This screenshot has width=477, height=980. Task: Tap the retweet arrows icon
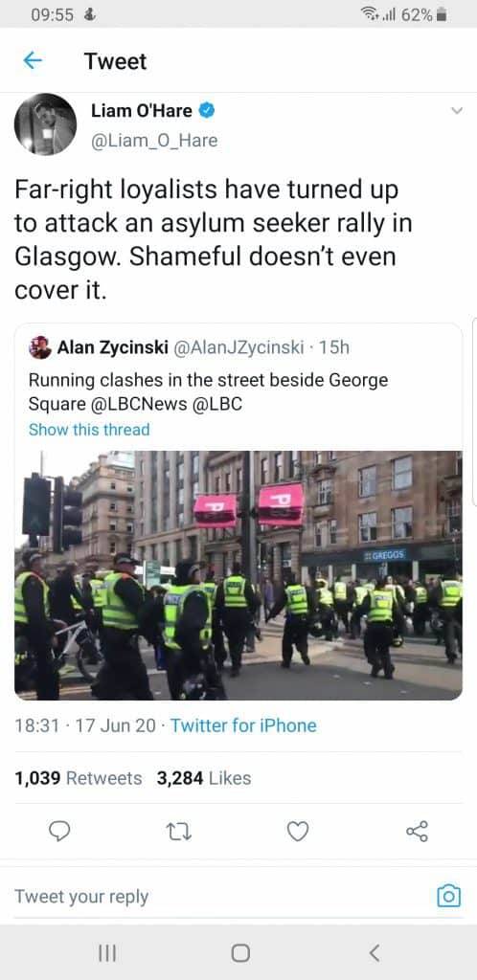[x=179, y=832]
